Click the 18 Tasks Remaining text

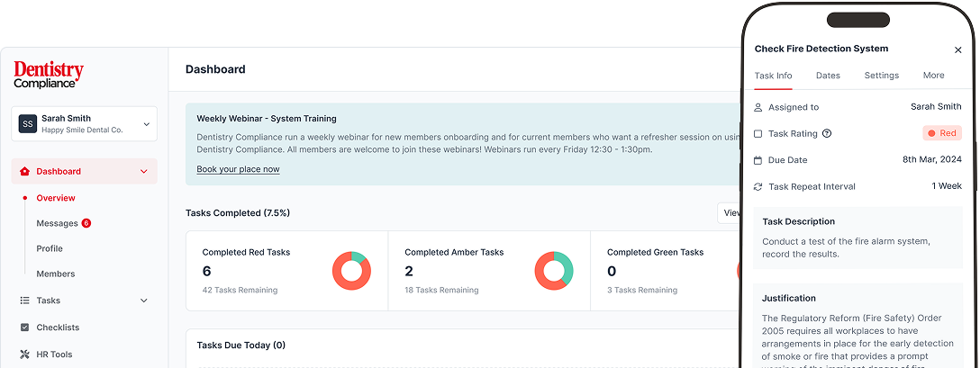pyautogui.click(x=442, y=290)
